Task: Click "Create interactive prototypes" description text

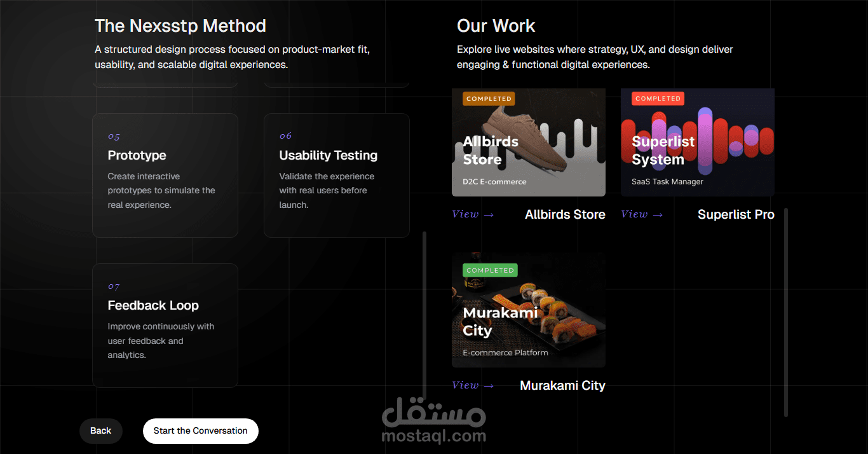Action: (x=161, y=191)
